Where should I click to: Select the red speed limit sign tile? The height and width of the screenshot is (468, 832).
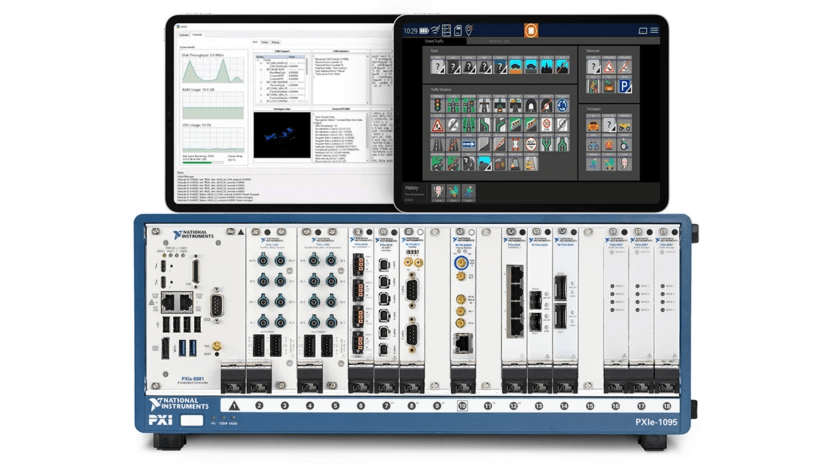547,125
